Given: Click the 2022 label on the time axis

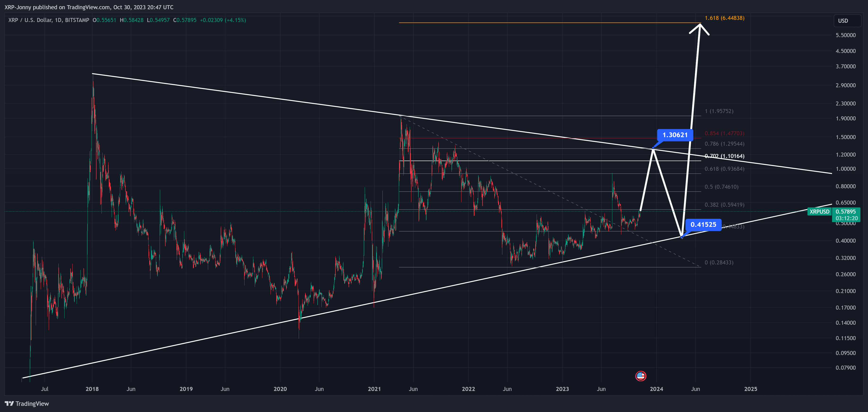Looking at the screenshot, I should pos(468,389).
